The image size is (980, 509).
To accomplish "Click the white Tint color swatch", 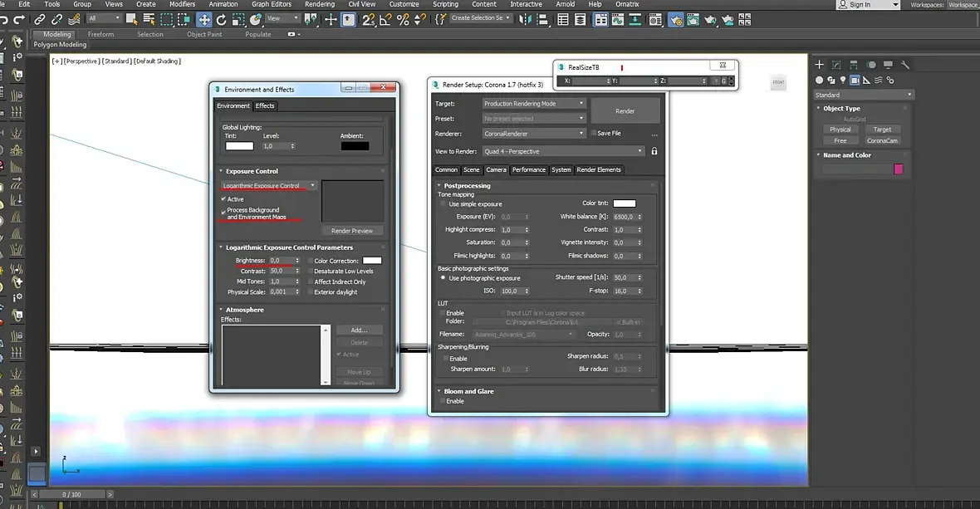I will pyautogui.click(x=239, y=146).
